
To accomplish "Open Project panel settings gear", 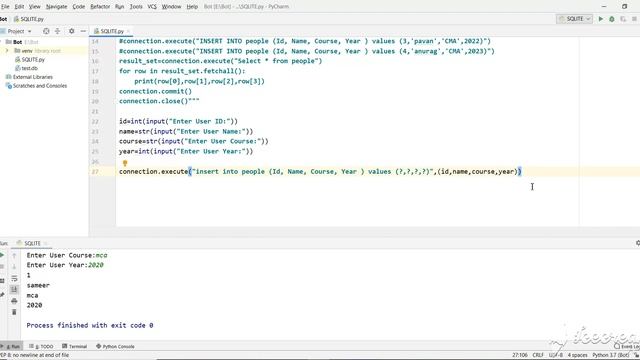I will 71,31.
